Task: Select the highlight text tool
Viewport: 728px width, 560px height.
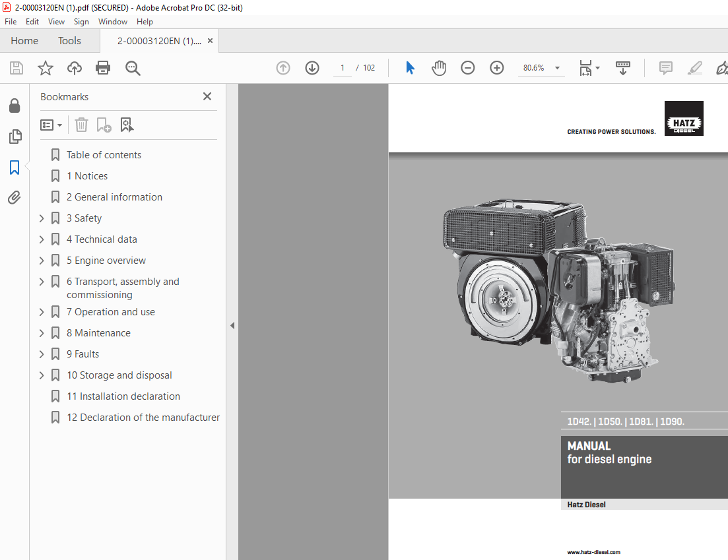Action: click(x=694, y=68)
